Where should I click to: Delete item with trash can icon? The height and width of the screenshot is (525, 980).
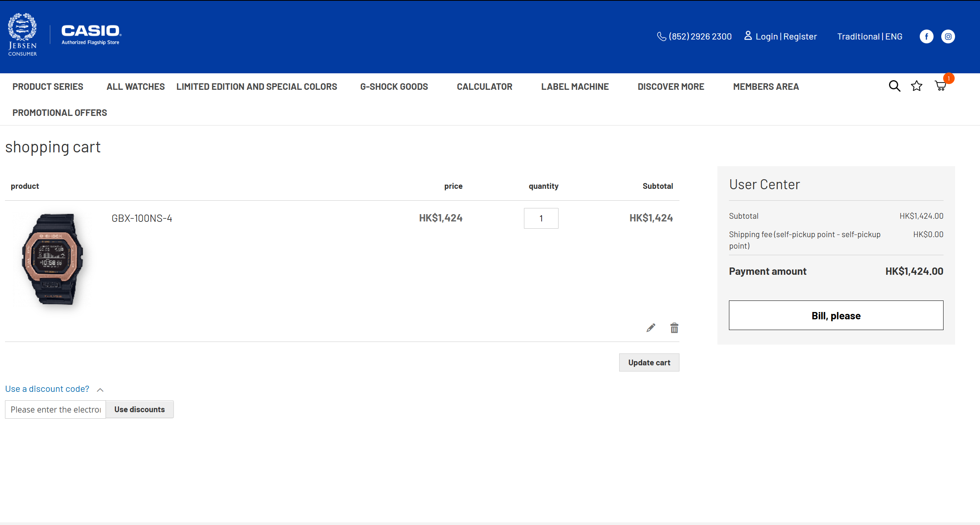point(674,328)
